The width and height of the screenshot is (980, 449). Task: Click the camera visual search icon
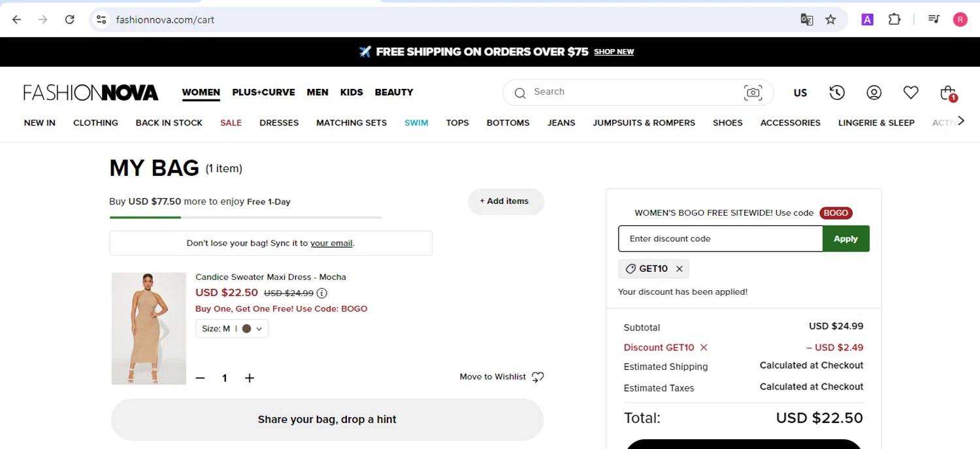tap(753, 93)
